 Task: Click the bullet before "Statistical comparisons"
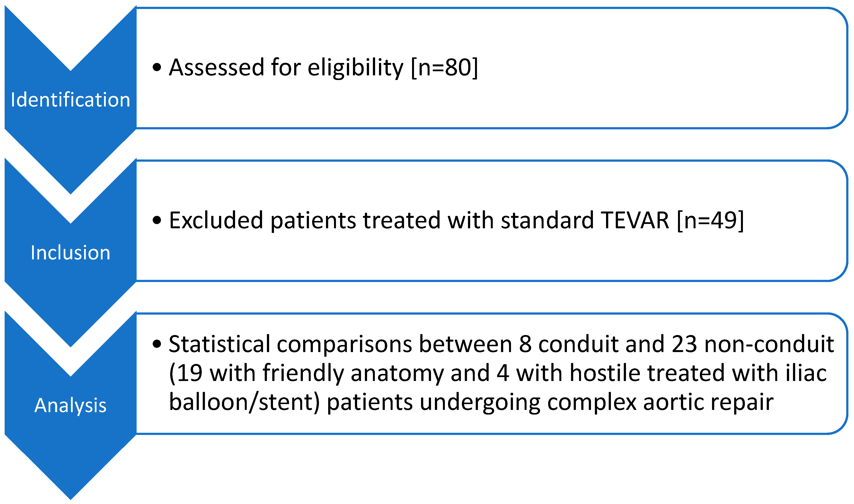click(157, 344)
